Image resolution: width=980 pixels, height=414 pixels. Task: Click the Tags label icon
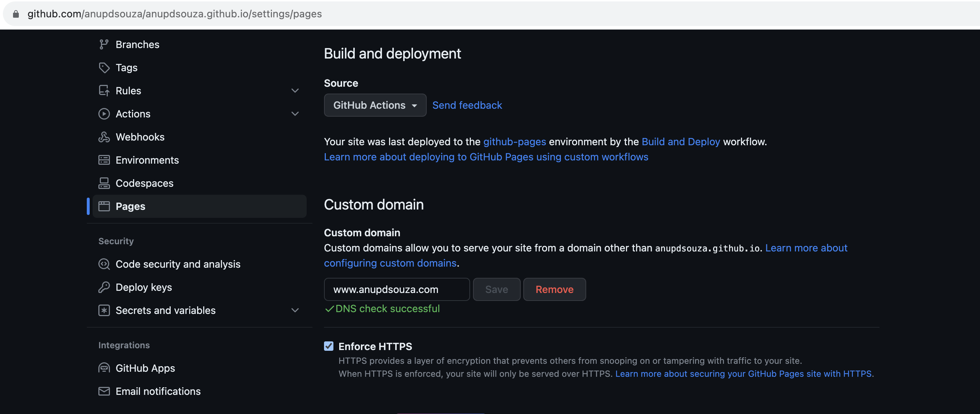[103, 68]
